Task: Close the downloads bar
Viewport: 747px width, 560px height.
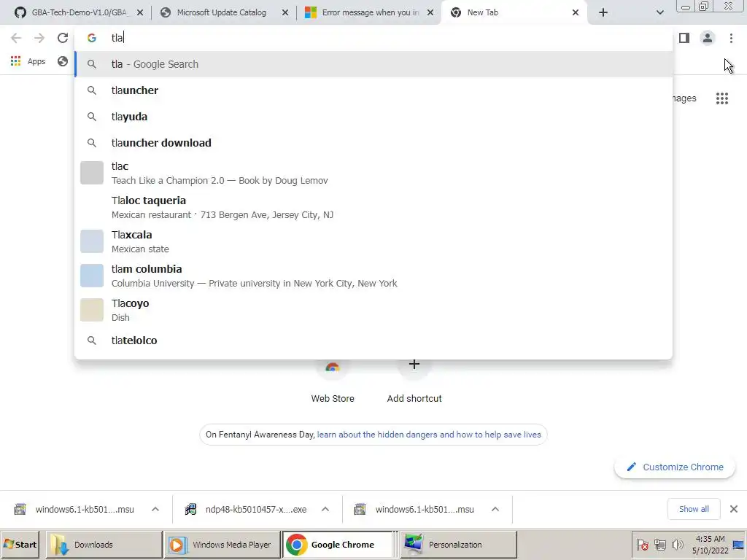Action: [734, 509]
